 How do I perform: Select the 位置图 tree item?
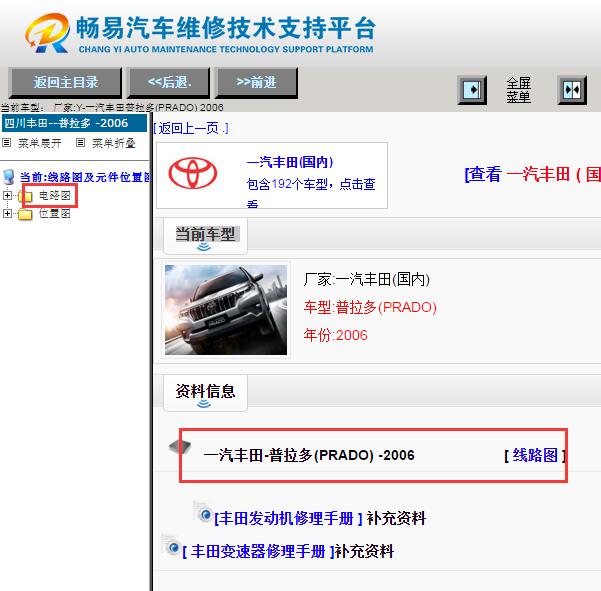pyautogui.click(x=55, y=213)
